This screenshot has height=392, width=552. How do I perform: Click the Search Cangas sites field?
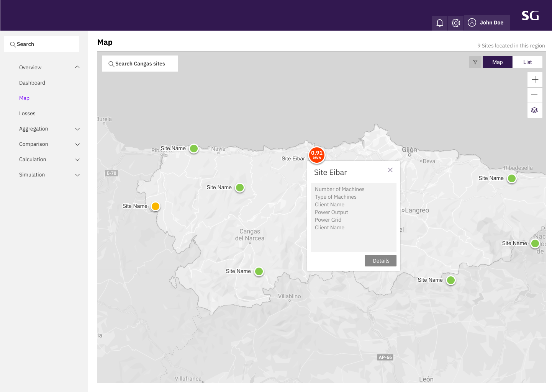[x=140, y=64]
